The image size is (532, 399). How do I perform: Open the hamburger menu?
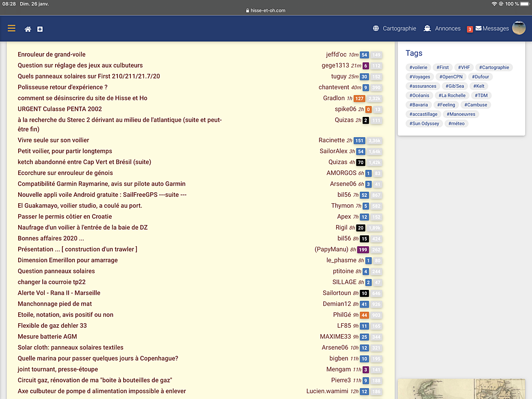11,29
